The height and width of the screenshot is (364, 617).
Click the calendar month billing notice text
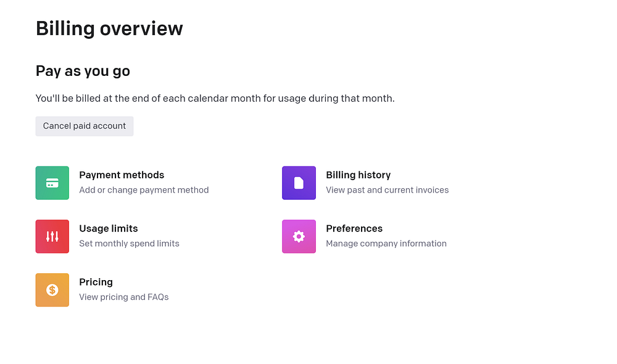pyautogui.click(x=215, y=98)
